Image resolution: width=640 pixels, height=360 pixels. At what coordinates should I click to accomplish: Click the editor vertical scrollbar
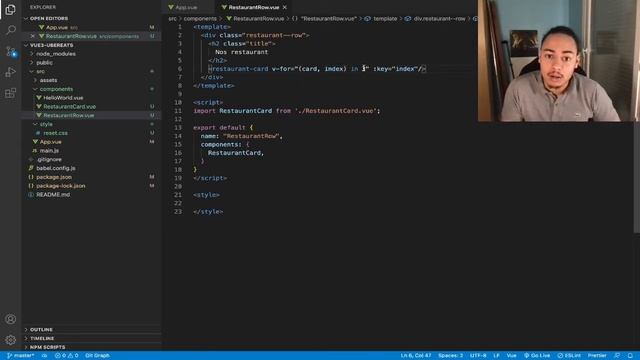[637, 178]
